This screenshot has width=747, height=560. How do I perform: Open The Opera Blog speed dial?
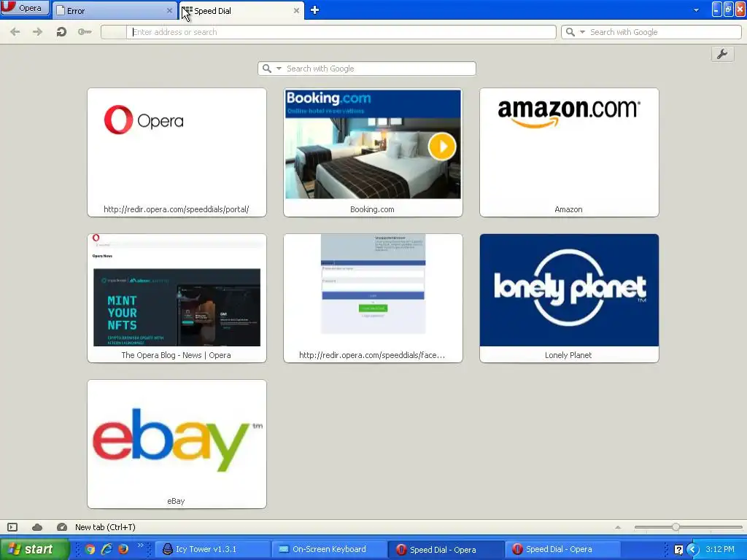pos(177,298)
